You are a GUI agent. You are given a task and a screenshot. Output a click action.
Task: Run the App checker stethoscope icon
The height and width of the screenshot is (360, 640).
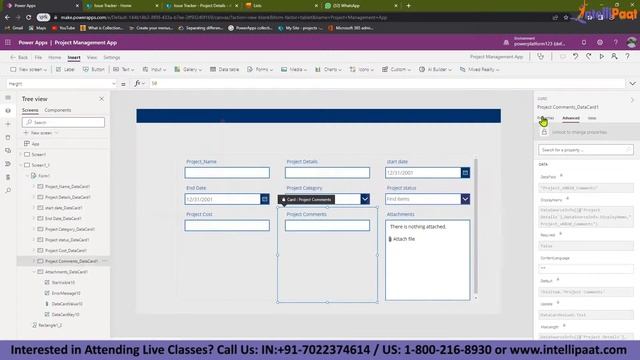(541, 57)
